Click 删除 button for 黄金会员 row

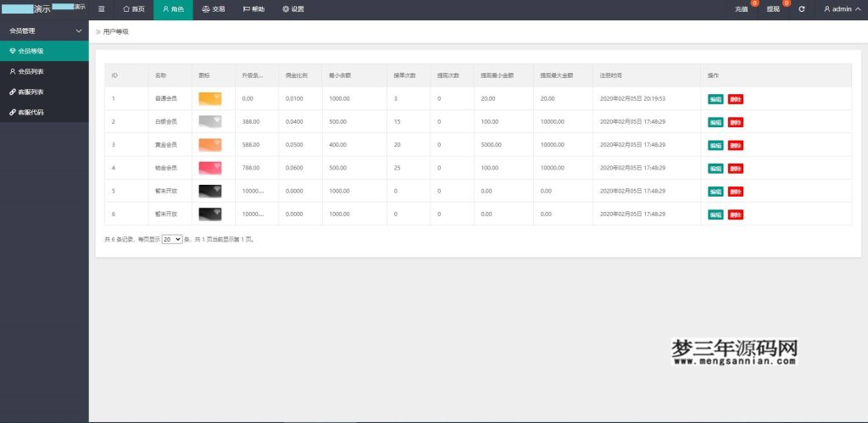click(x=735, y=145)
